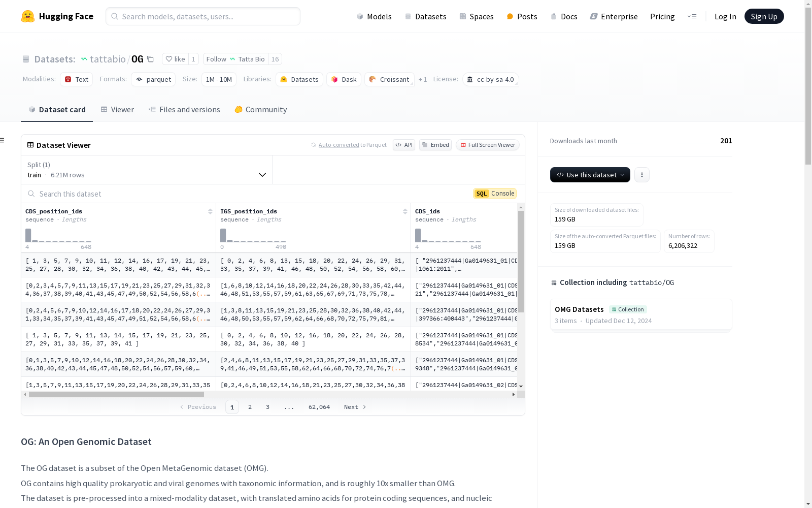
Task: Click the CDS_ids lengths histogram
Action: 448,235
